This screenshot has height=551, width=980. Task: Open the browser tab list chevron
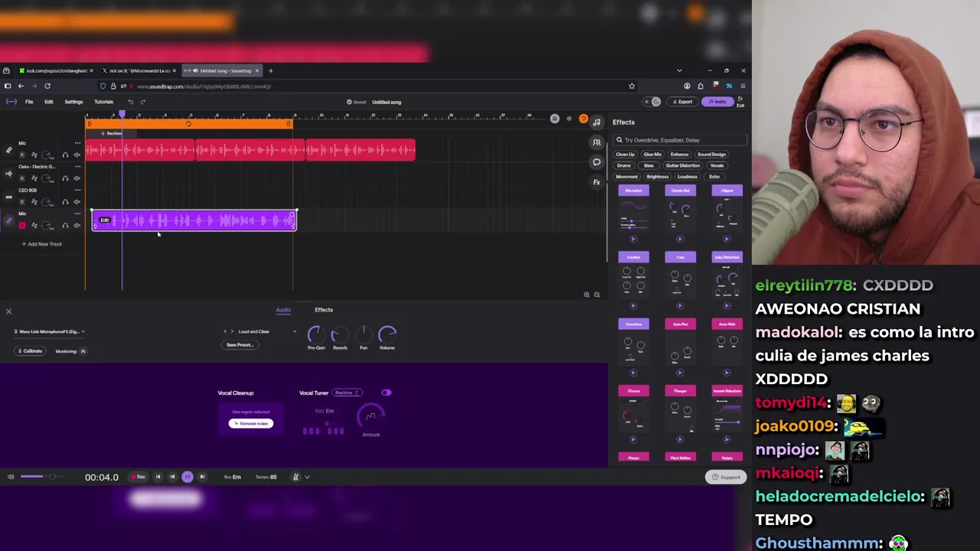[679, 70]
